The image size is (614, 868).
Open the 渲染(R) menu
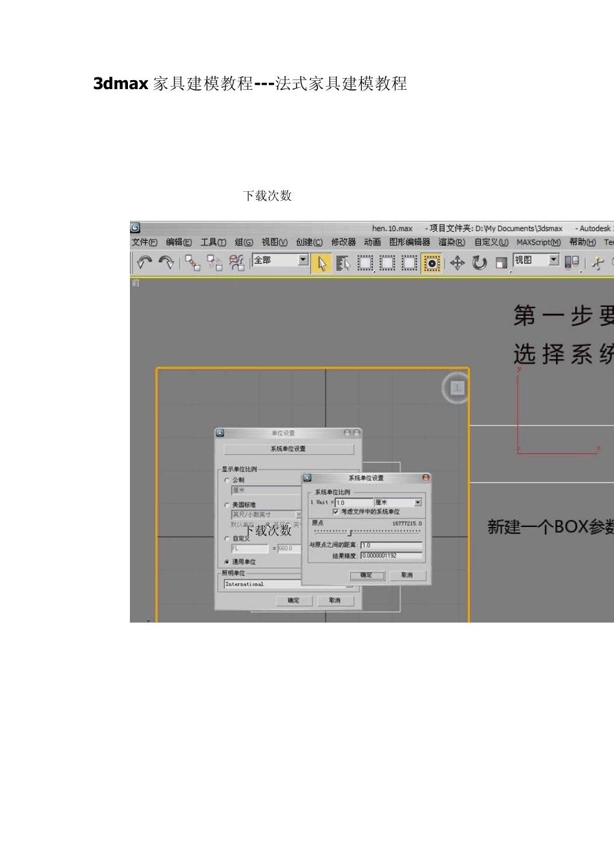click(451, 242)
